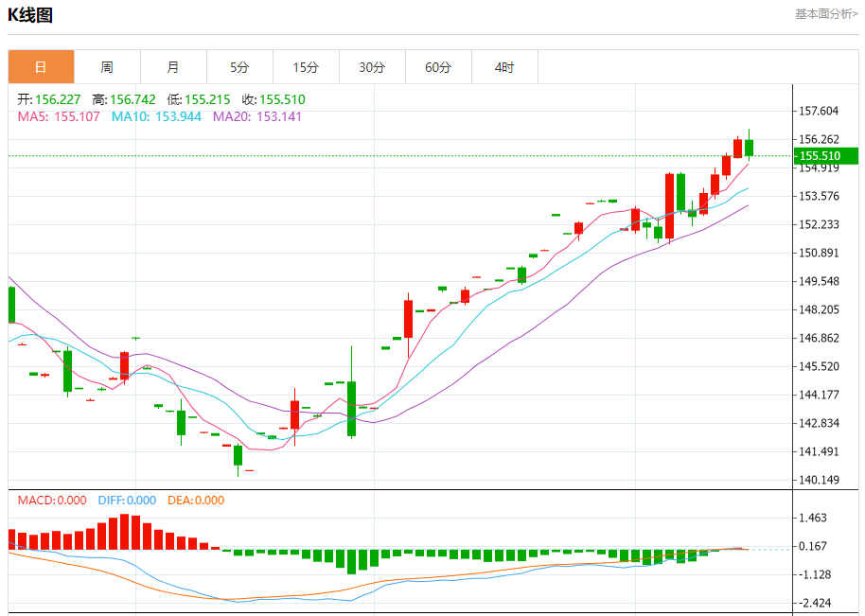The image size is (865, 616).
Task: Click the K线图 heading
Action: [x=30, y=15]
